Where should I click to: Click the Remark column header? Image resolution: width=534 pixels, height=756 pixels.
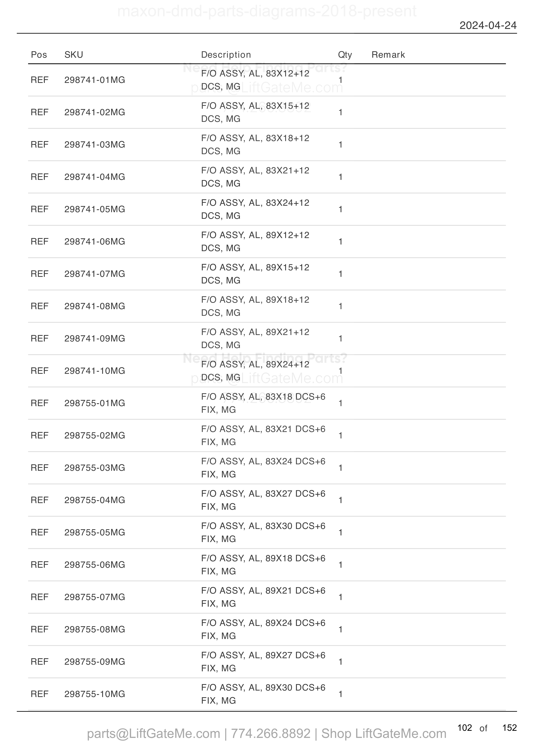coord(388,55)
